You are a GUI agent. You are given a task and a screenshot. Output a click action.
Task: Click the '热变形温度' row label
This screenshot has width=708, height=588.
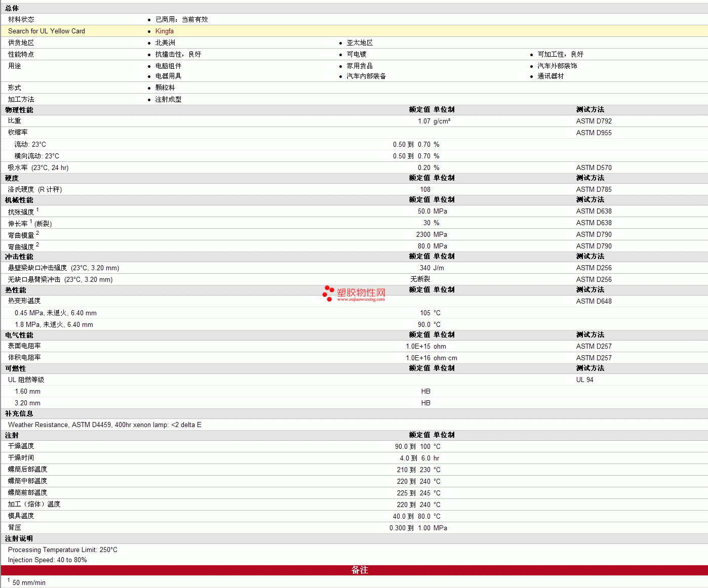click(x=24, y=301)
